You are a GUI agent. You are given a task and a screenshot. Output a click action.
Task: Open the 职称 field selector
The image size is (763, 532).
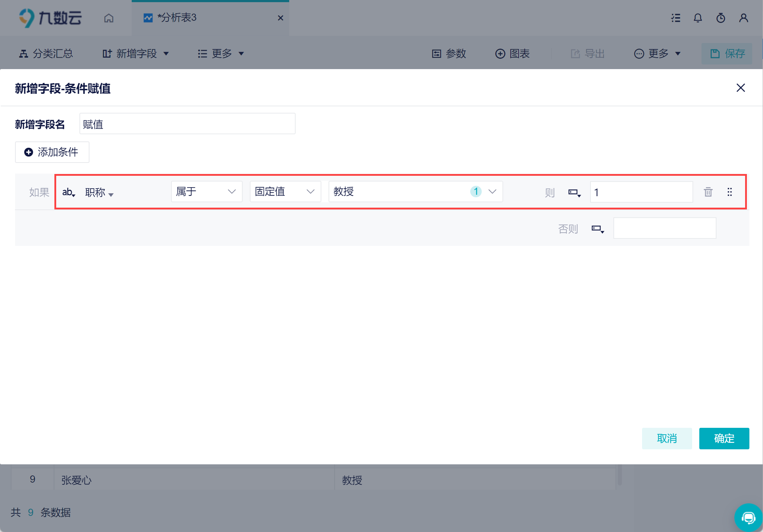pyautogui.click(x=99, y=193)
